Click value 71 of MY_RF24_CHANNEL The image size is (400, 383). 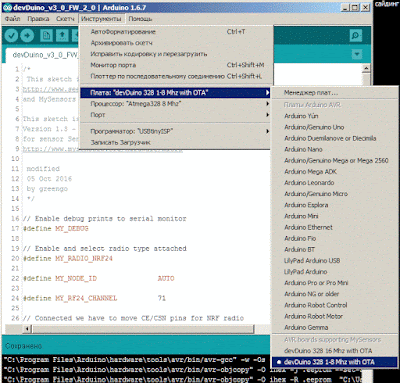point(162,298)
